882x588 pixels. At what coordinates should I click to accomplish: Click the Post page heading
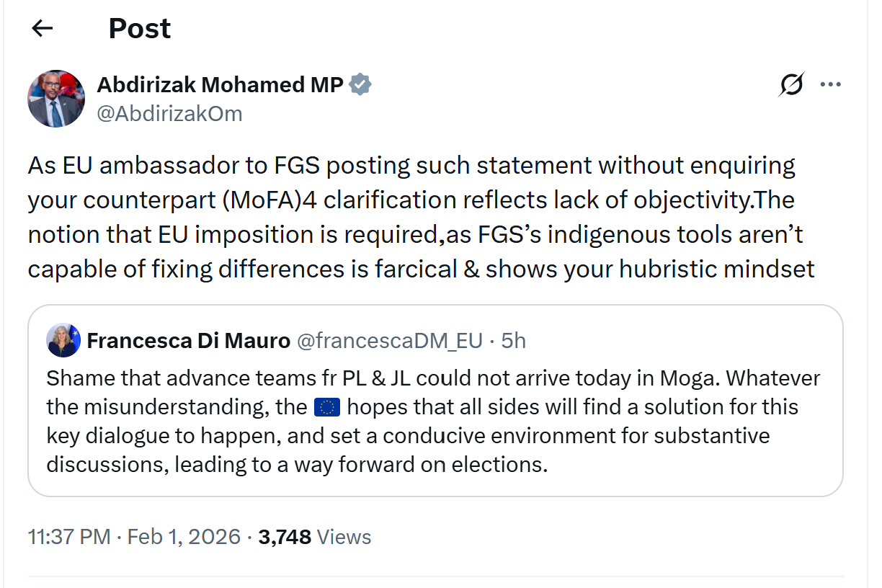click(140, 28)
